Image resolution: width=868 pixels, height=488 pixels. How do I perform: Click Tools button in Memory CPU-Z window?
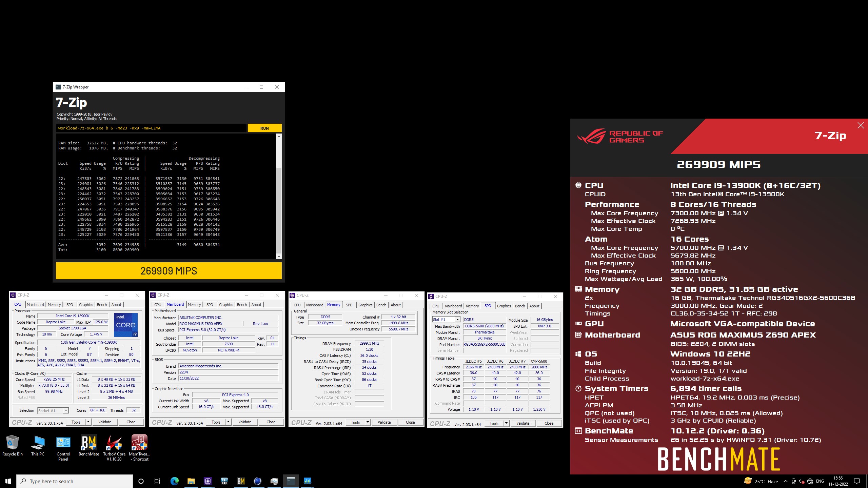pyautogui.click(x=355, y=422)
